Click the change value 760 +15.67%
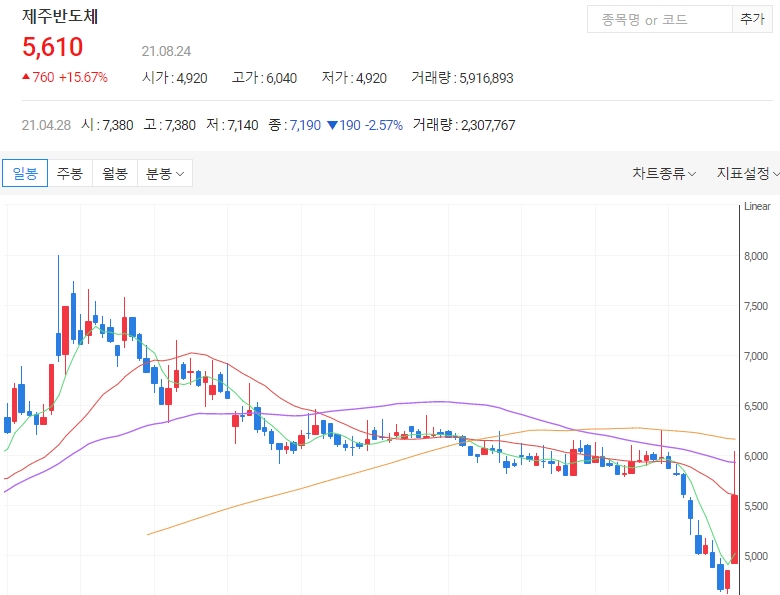The height and width of the screenshot is (595, 780). click(x=65, y=78)
